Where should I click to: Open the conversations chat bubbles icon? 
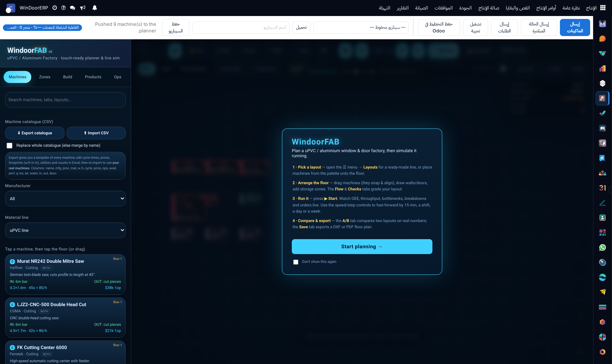coord(73,8)
